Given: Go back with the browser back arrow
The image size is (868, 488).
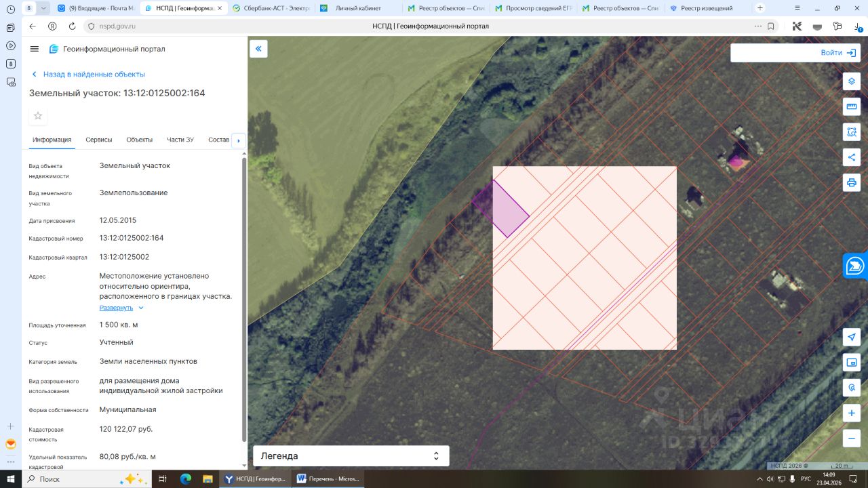Looking at the screenshot, I should click(32, 26).
